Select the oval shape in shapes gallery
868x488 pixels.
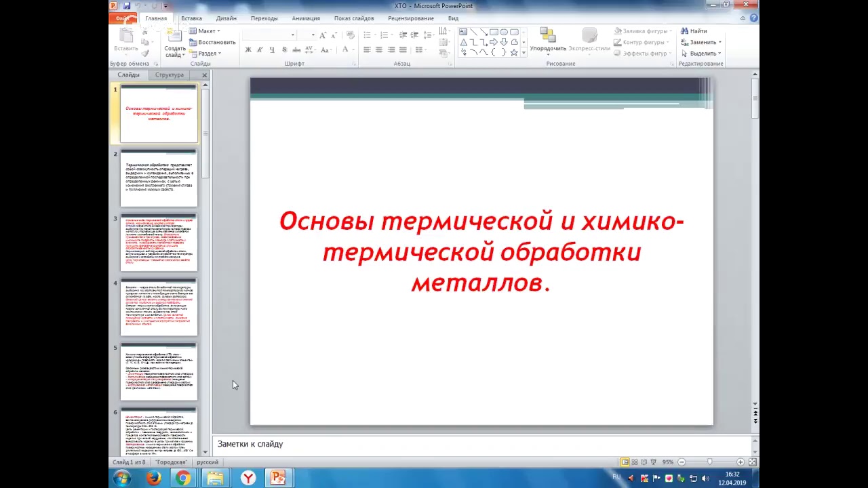504,32
